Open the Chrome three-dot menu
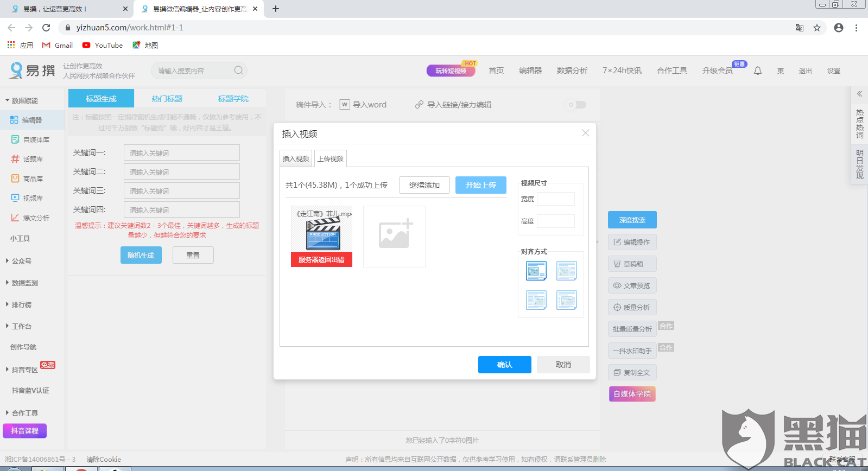Viewport: 868px width, 471px height. (x=856, y=28)
